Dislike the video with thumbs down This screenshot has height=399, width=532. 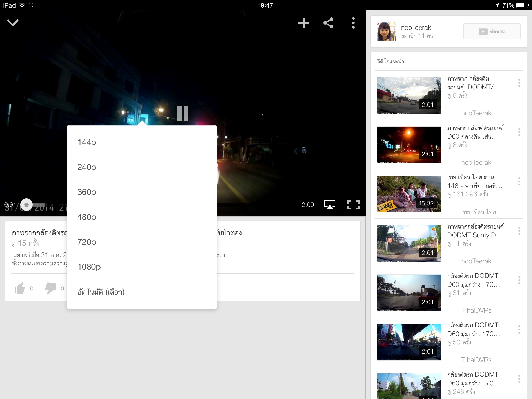coord(51,288)
